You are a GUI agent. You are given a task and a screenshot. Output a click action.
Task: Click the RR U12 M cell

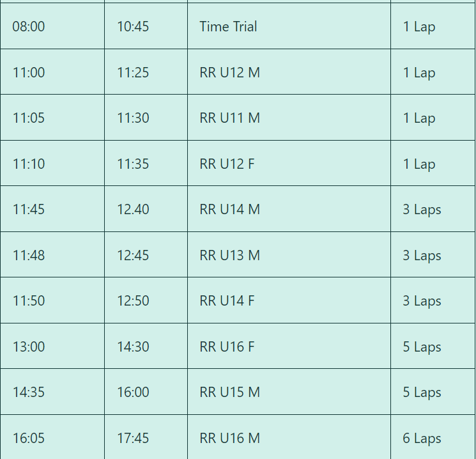(289, 72)
